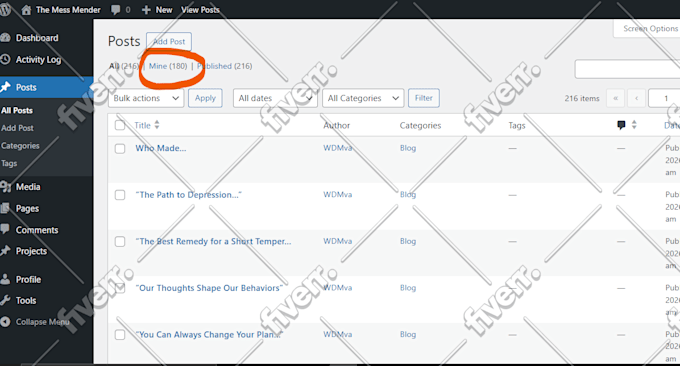680x366 pixels.
Task: Check the "Who Made..." post checkbox
Action: tap(120, 148)
